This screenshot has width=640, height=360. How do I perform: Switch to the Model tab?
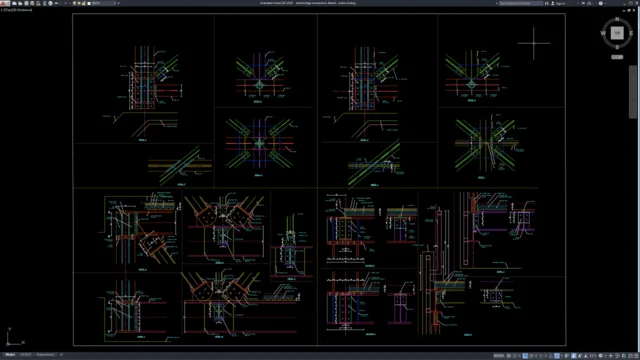pos(10,355)
